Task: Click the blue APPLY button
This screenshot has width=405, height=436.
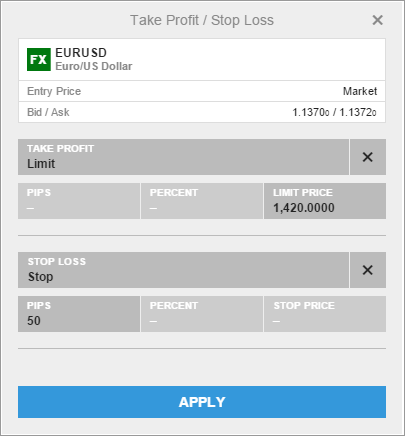Action: click(x=202, y=402)
